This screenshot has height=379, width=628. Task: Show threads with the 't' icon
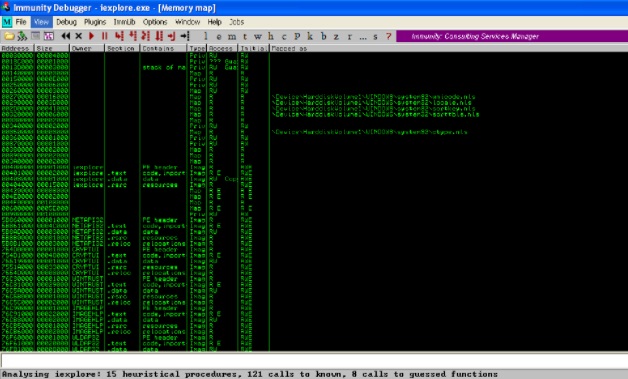tap(245, 36)
